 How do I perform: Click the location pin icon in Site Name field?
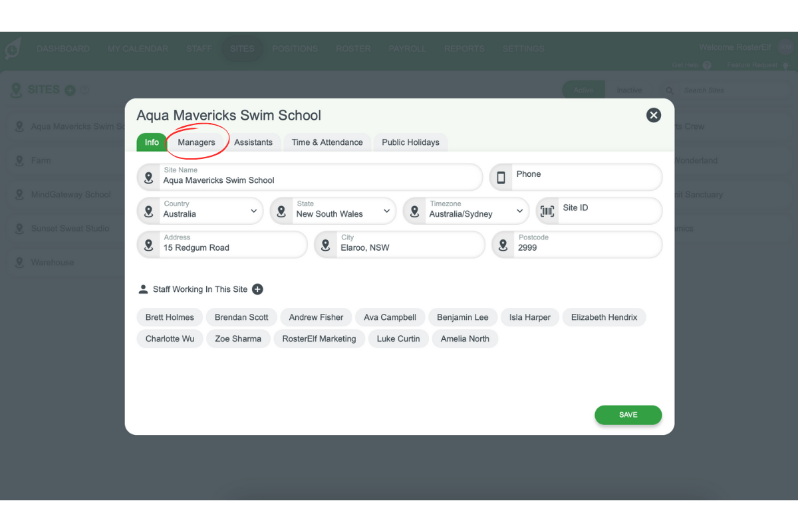[148, 177]
